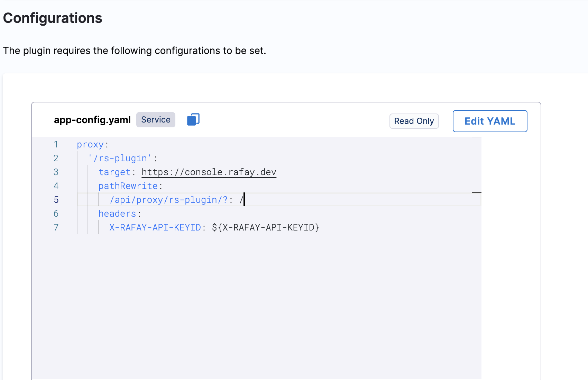
Task: Place cursor on pathRewrite key
Action: point(128,186)
